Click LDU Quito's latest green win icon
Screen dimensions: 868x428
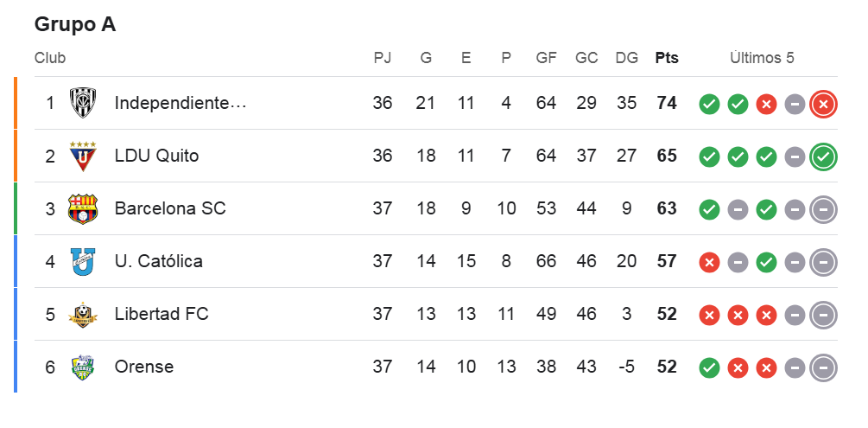(823, 157)
